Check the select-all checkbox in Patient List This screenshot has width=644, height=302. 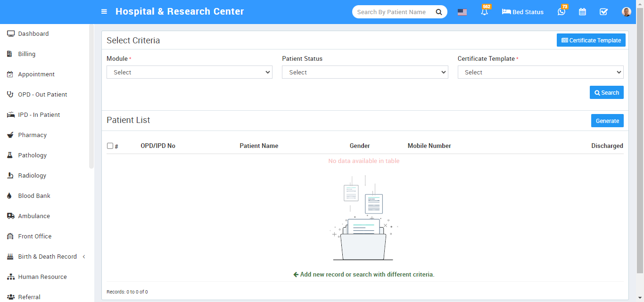[110, 146]
